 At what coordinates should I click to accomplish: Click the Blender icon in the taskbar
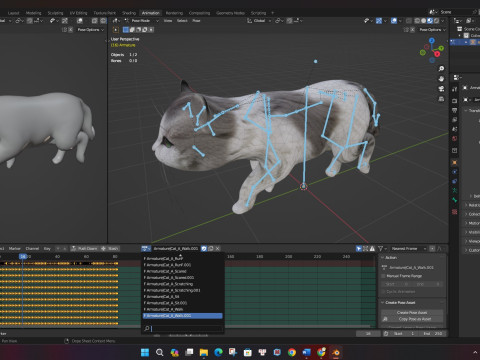(x=336, y=352)
